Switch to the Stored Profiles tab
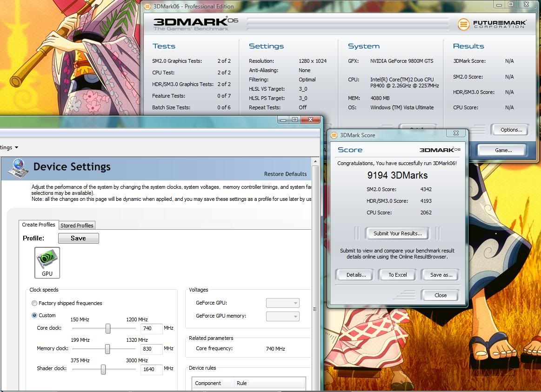Image resolution: width=541 pixels, height=392 pixels. coord(77,226)
